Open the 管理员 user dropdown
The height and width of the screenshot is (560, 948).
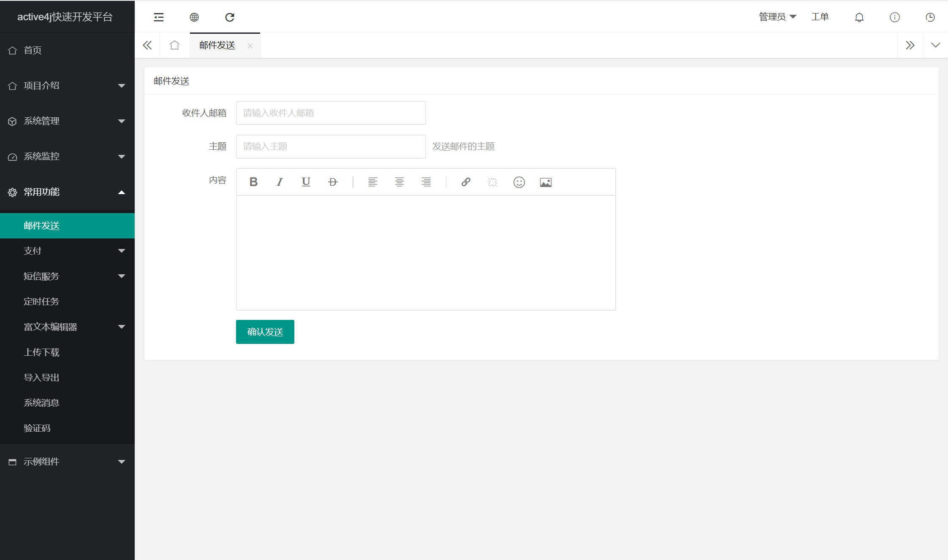777,17
